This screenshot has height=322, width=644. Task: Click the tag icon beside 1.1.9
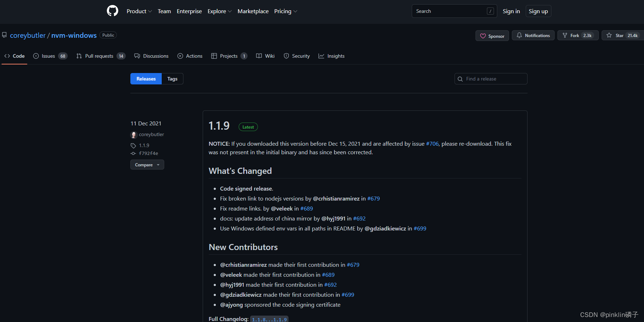pos(133,145)
